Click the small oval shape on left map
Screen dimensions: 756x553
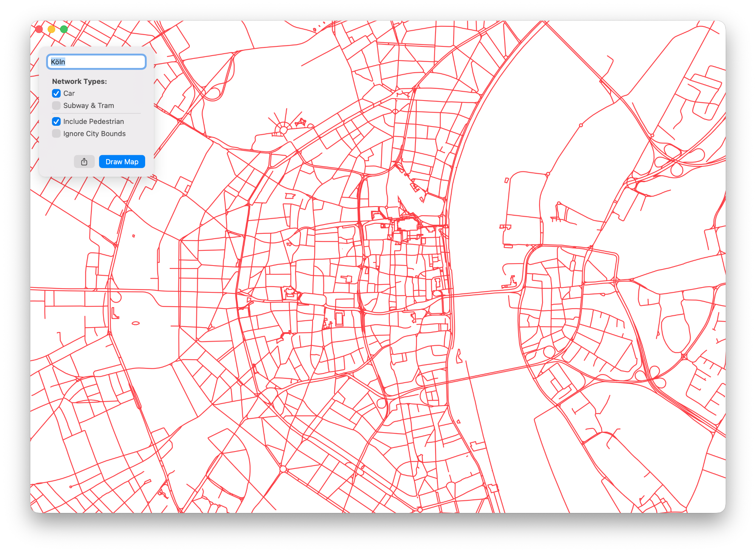(x=136, y=323)
